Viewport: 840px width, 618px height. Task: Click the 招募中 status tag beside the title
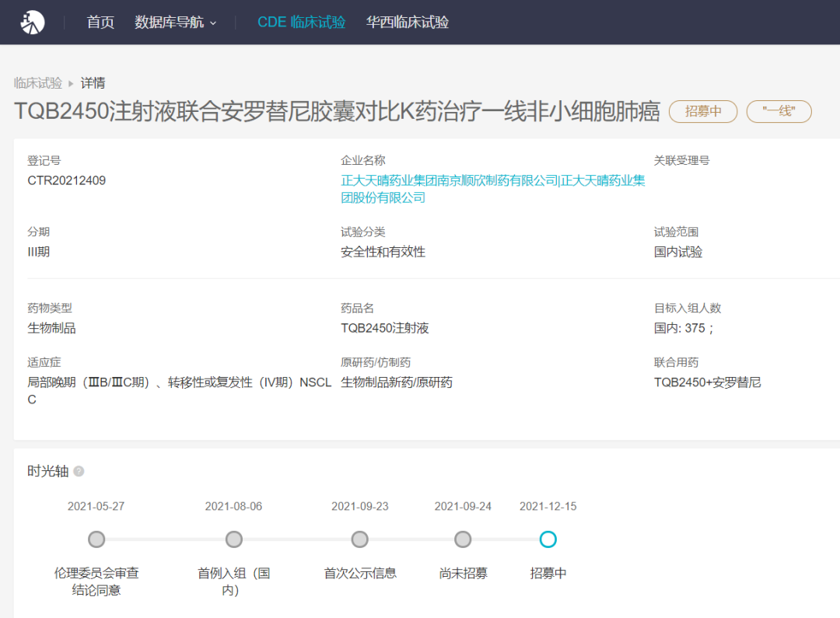[703, 111]
